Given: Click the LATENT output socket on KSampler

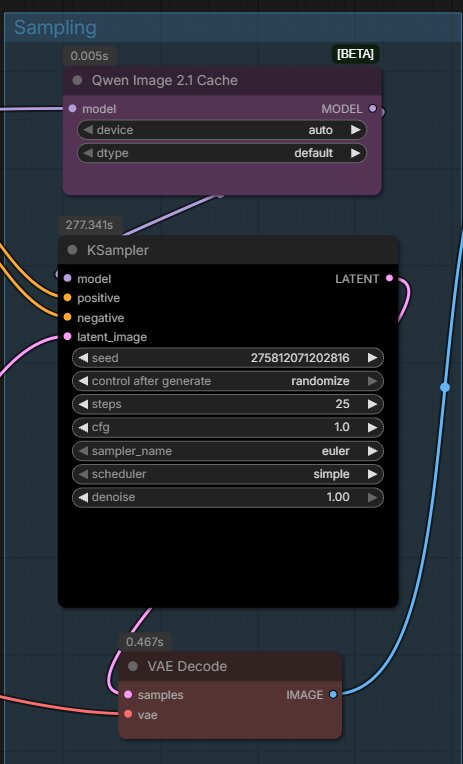Looking at the screenshot, I should [x=389, y=278].
